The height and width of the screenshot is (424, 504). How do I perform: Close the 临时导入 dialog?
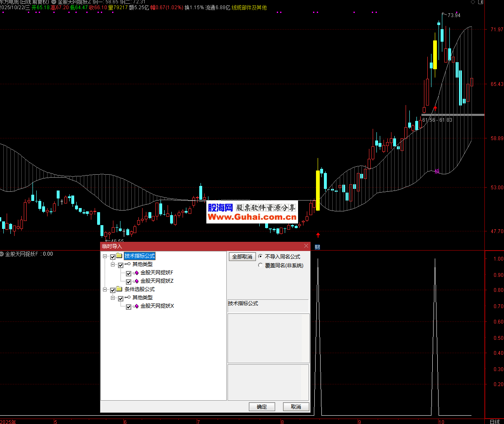tap(306, 246)
